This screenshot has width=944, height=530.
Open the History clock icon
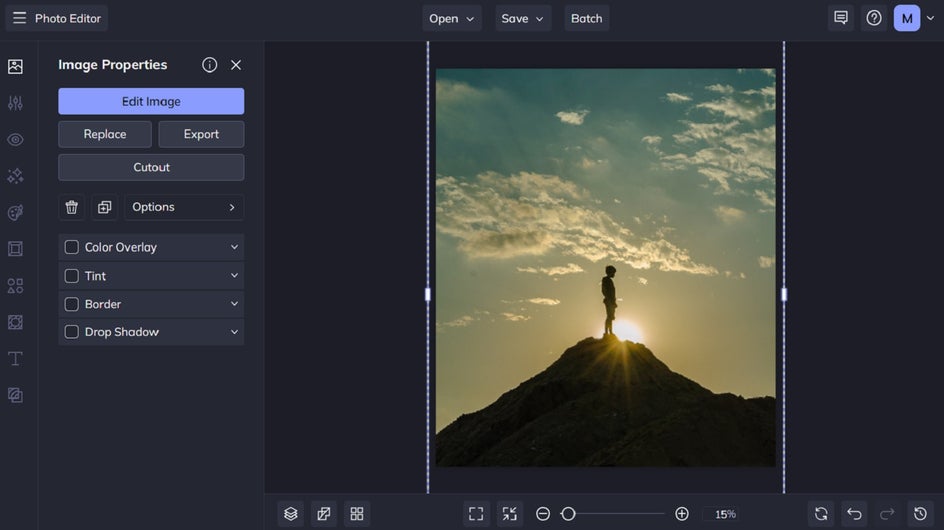coord(920,514)
